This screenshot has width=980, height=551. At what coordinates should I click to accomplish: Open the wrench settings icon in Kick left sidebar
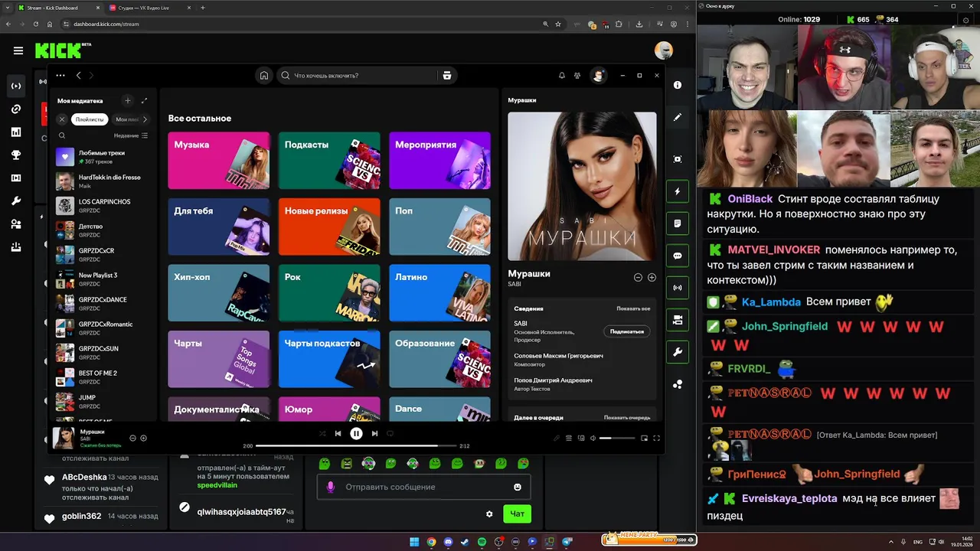pos(16,201)
